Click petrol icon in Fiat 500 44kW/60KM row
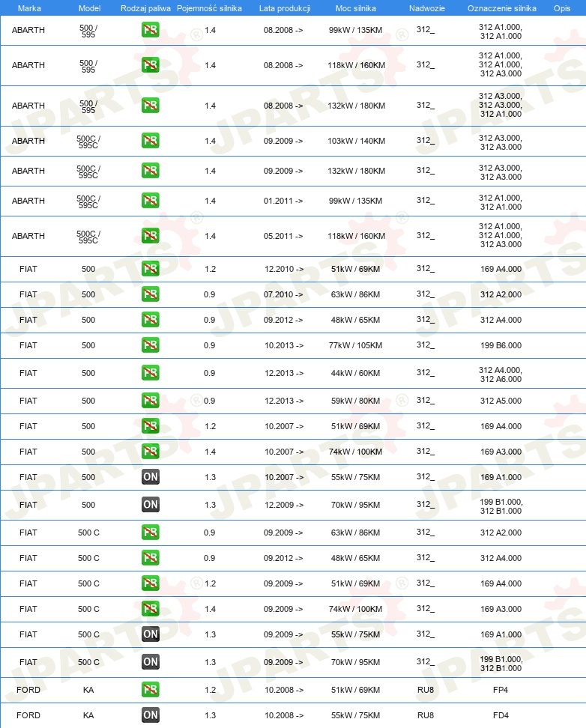The image size is (586, 728). (150, 373)
